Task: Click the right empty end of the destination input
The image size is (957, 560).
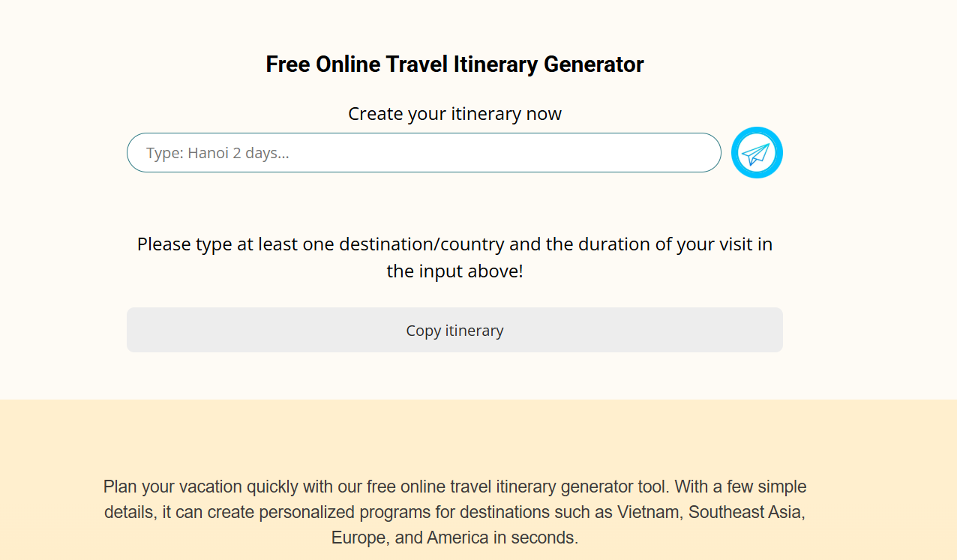Action: (x=675, y=153)
